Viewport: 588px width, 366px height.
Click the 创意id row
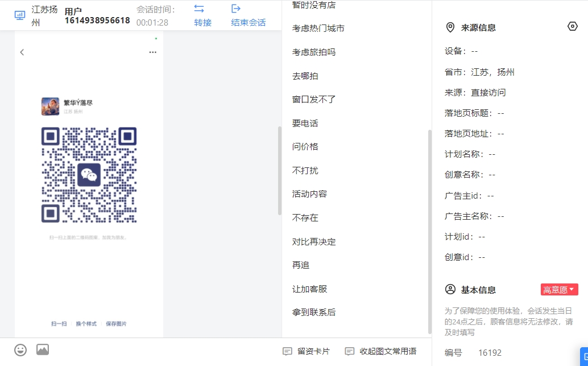[465, 257]
